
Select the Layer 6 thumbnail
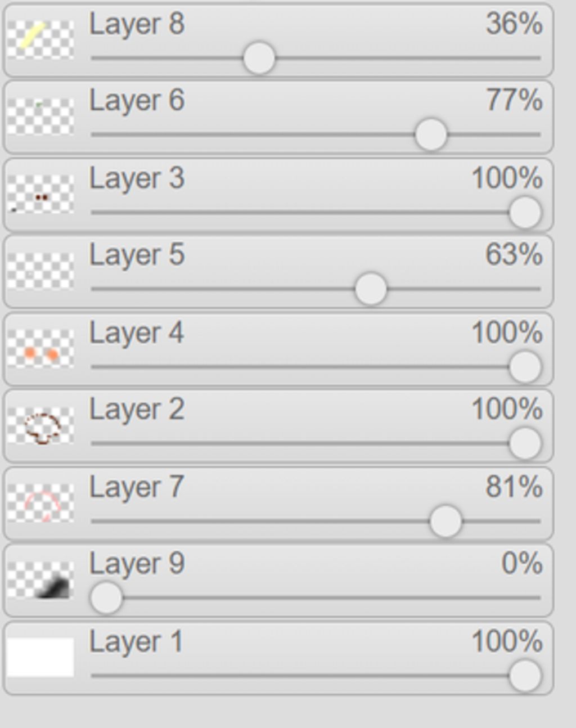pos(40,116)
